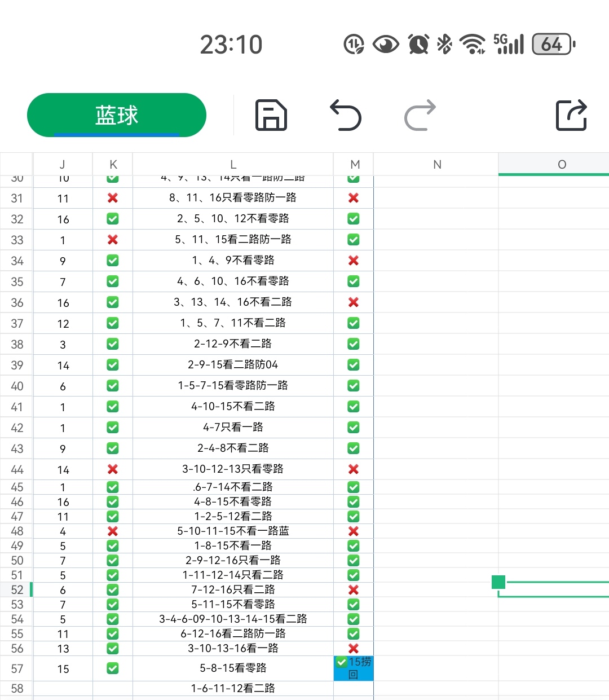The image size is (609, 700).
Task: Tap the eye comfort mode status icon
Action: tap(386, 44)
